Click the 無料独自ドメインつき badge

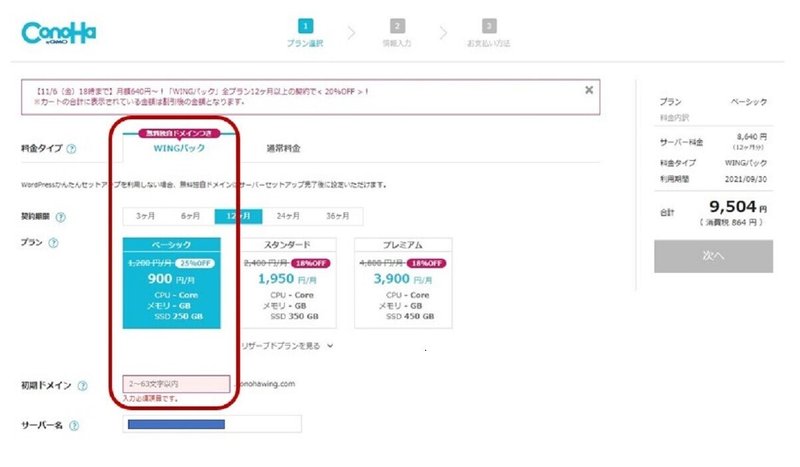click(x=179, y=133)
